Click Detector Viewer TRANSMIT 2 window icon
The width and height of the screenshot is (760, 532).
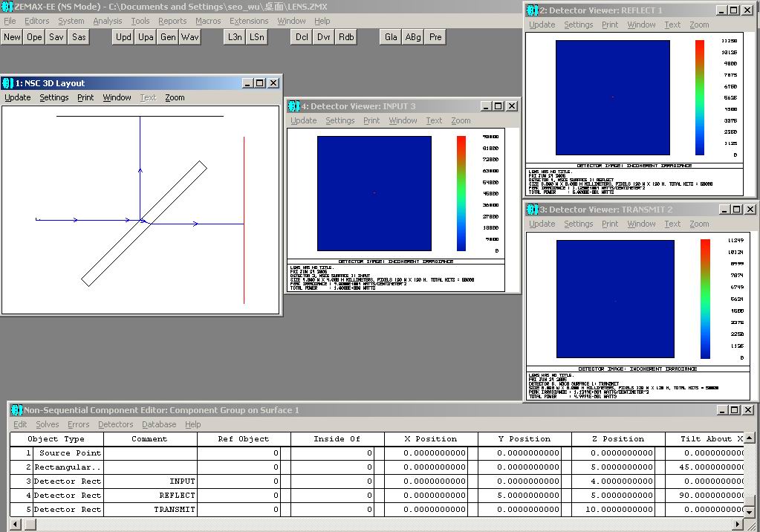pos(533,210)
